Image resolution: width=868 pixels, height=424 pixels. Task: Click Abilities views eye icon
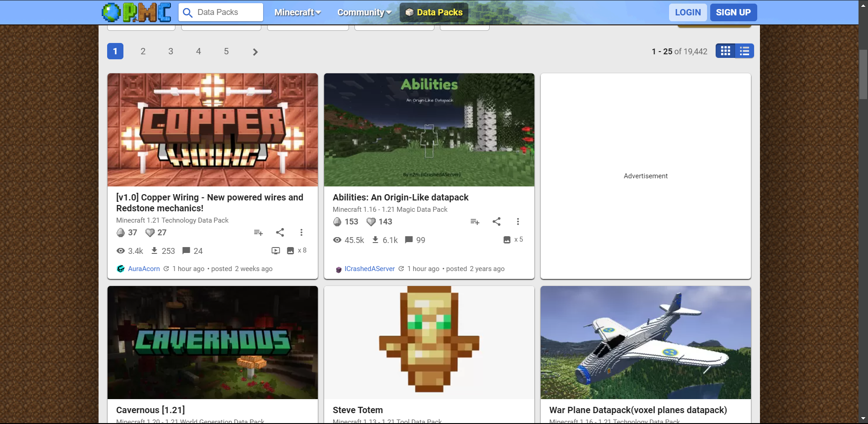tap(337, 240)
